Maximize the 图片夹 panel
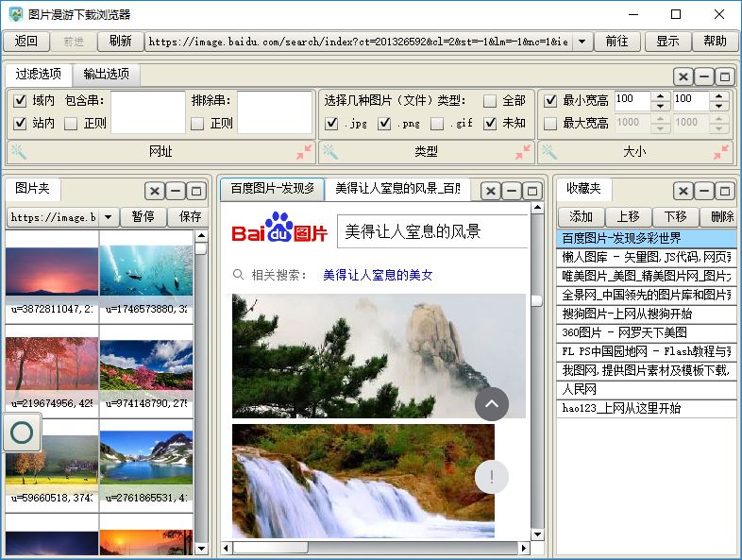 click(x=196, y=192)
